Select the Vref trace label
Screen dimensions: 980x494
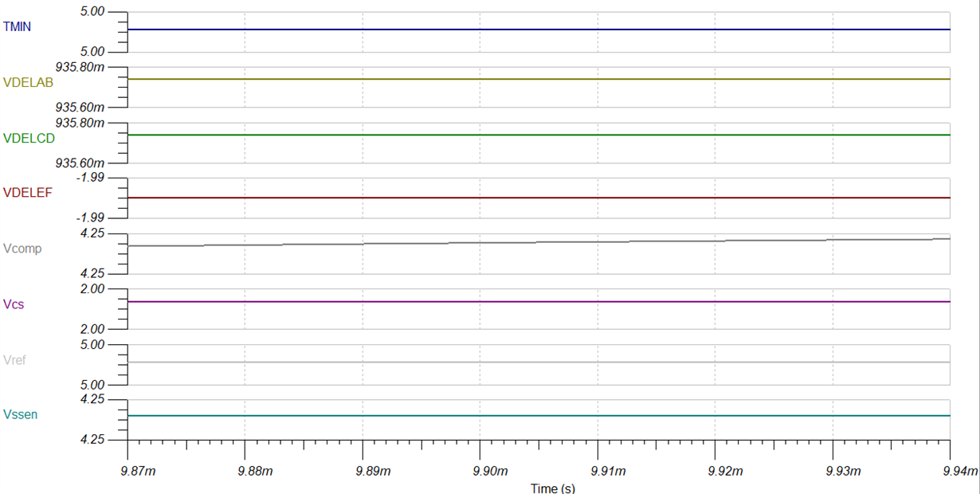15,359
